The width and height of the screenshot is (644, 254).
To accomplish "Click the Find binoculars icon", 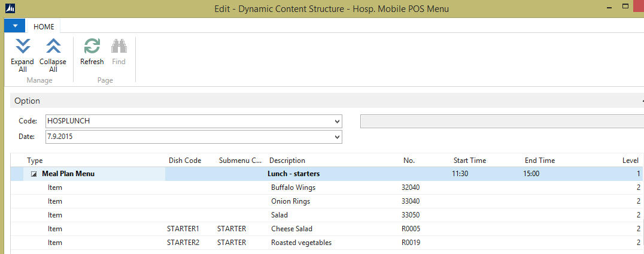I will tap(119, 47).
